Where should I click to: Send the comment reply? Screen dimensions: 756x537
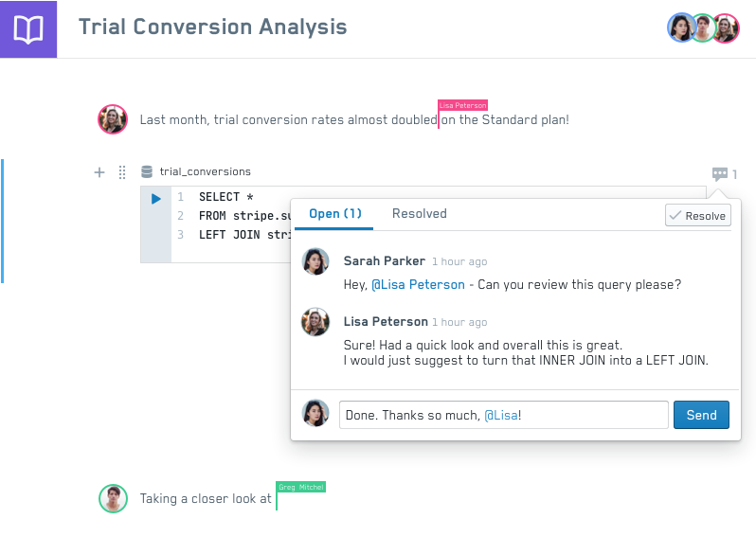[x=701, y=415]
